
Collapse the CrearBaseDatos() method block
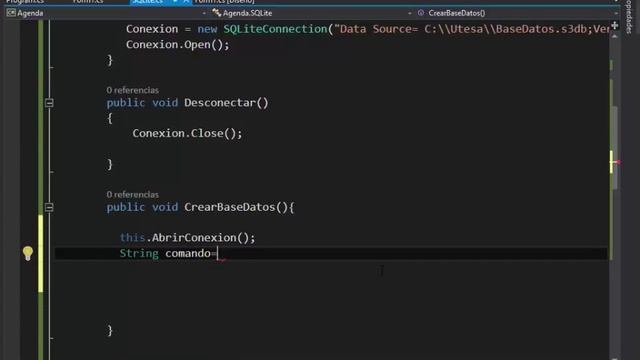tap(49, 207)
